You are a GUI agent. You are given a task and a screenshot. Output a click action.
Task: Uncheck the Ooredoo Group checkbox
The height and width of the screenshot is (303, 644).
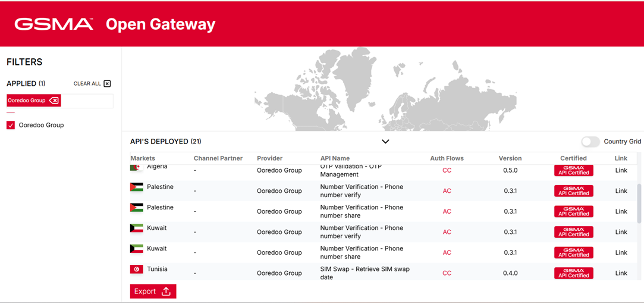point(11,125)
